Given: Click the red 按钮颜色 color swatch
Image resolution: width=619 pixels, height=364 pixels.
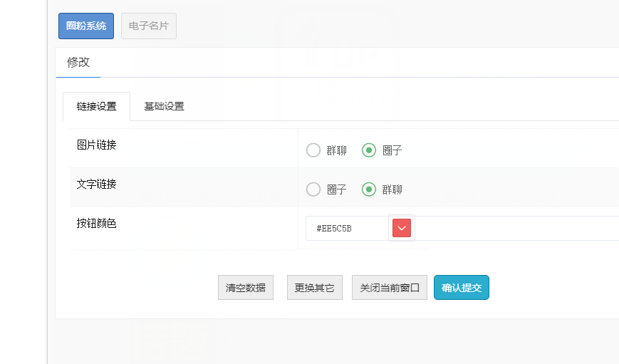Looking at the screenshot, I should click(402, 228).
